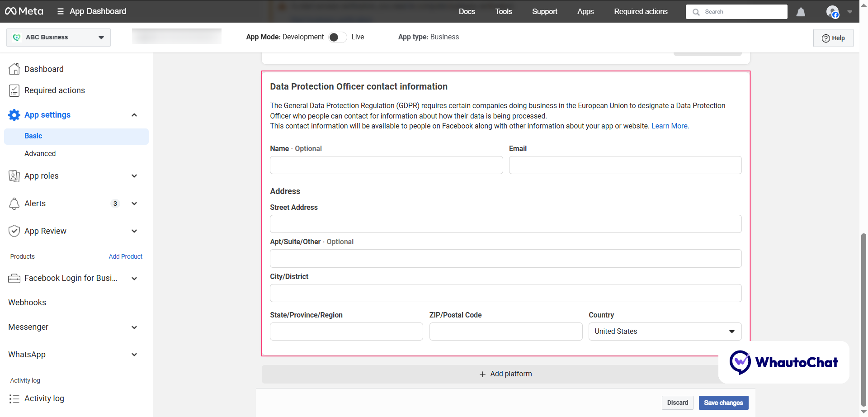The image size is (868, 417).
Task: Select the Dashboard home icon in the sidebar
Action: pyautogui.click(x=14, y=69)
